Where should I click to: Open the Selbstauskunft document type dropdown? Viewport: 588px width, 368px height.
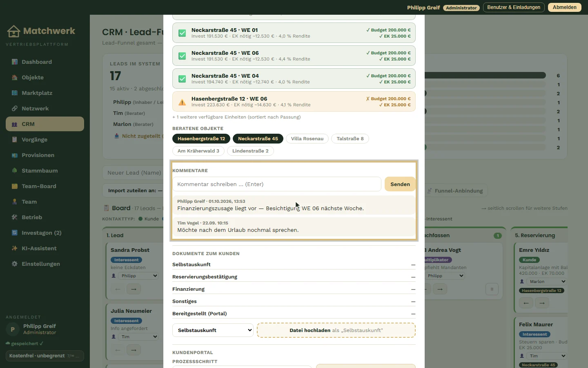pyautogui.click(x=213, y=330)
